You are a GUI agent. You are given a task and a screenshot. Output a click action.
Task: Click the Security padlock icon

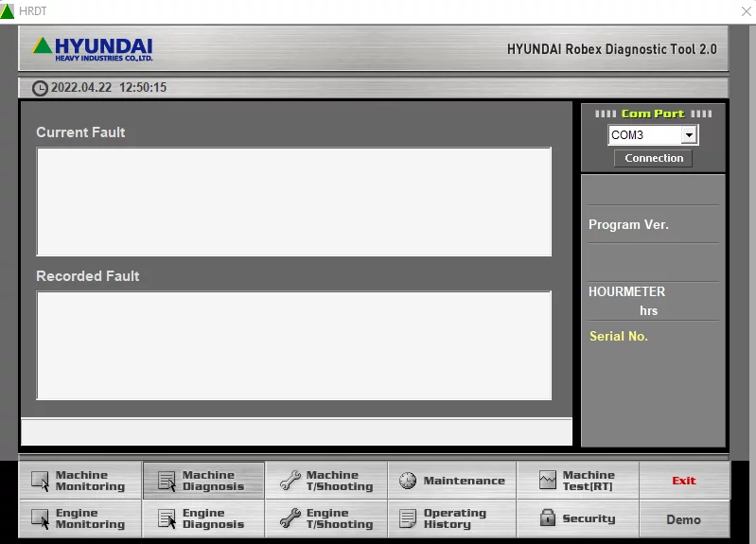548,518
